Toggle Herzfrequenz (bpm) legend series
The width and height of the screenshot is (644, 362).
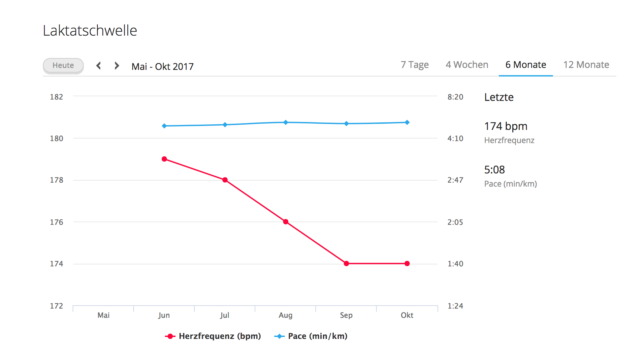(219, 336)
